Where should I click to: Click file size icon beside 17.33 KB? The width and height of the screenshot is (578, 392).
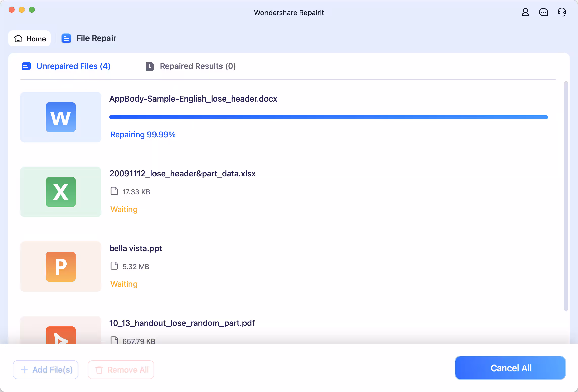click(x=114, y=191)
